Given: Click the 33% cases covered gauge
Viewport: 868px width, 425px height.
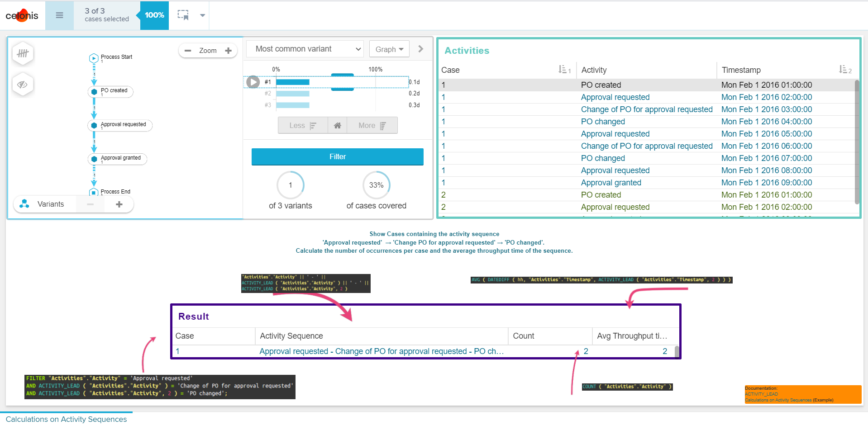Looking at the screenshot, I should tap(376, 185).
